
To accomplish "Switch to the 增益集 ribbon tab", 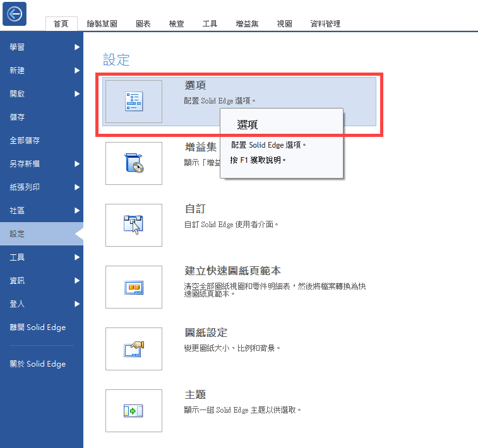I will click(x=247, y=24).
